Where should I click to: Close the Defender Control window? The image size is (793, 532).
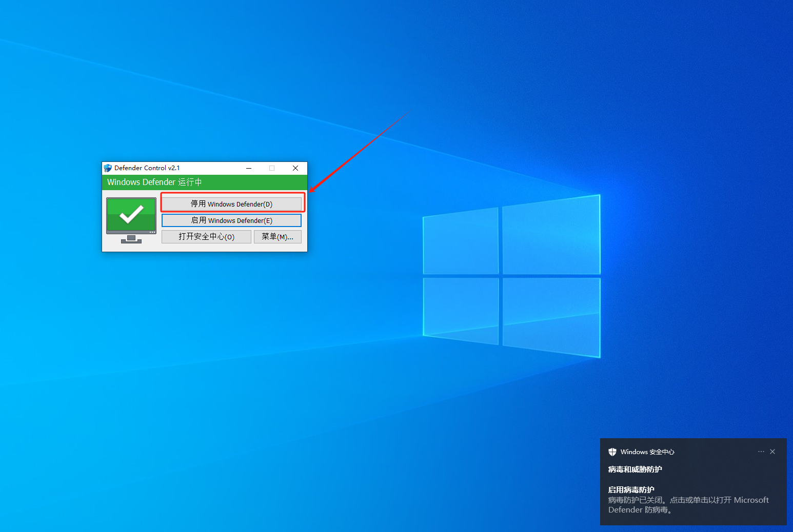295,168
